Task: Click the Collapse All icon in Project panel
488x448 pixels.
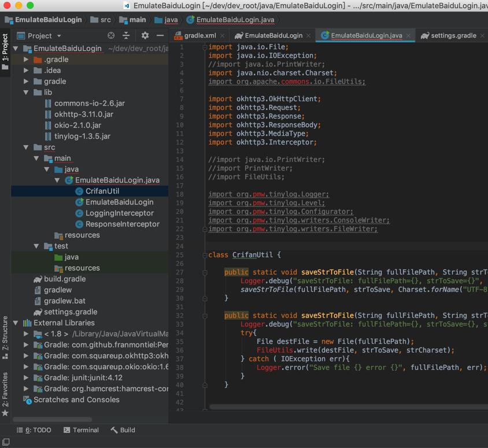Action: click(x=125, y=35)
